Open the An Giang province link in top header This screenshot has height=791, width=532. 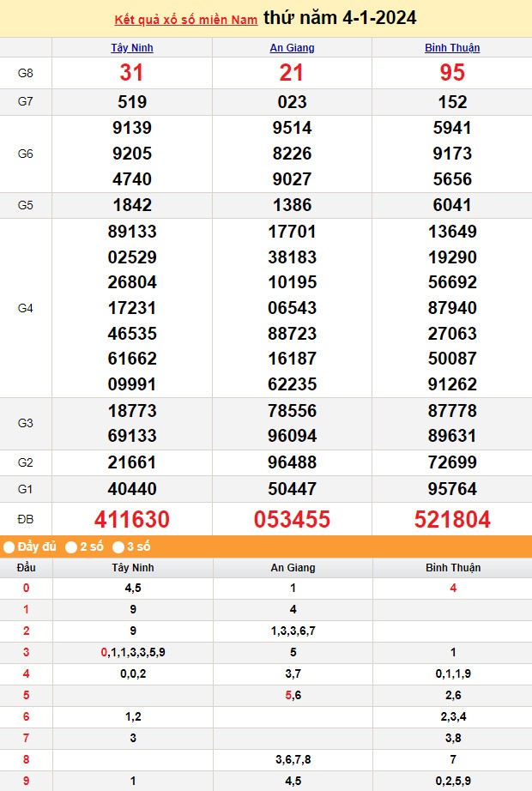(x=292, y=48)
